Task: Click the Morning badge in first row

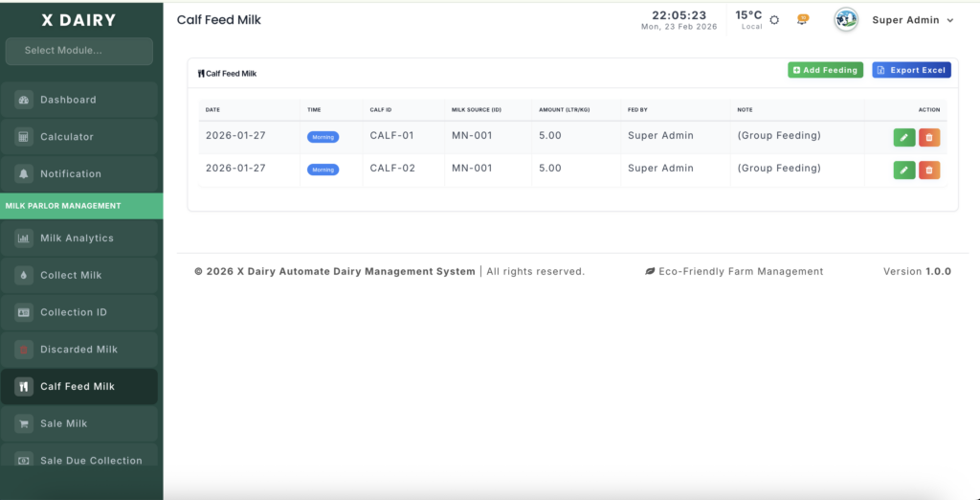Action: point(323,137)
